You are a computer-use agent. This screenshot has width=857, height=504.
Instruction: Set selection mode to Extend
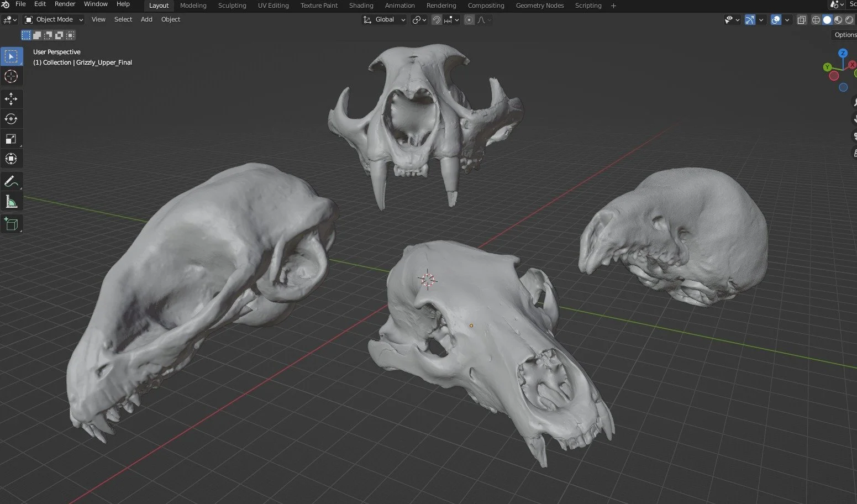[37, 35]
